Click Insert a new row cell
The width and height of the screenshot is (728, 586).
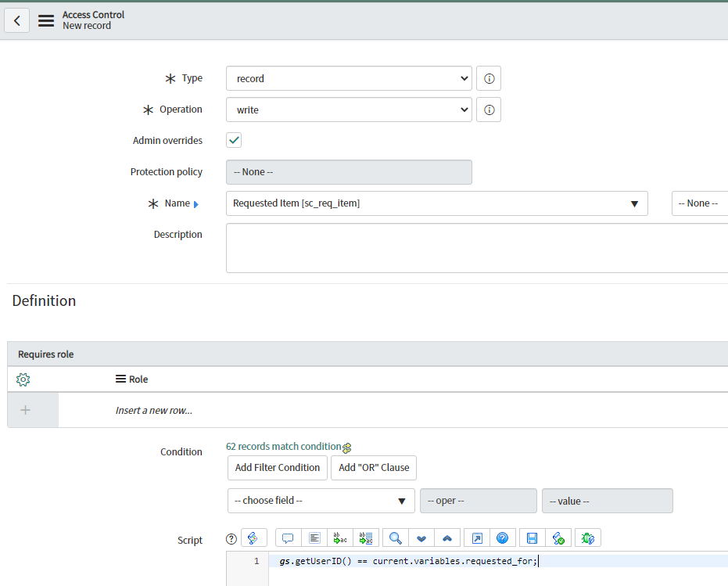pyautogui.click(x=154, y=410)
